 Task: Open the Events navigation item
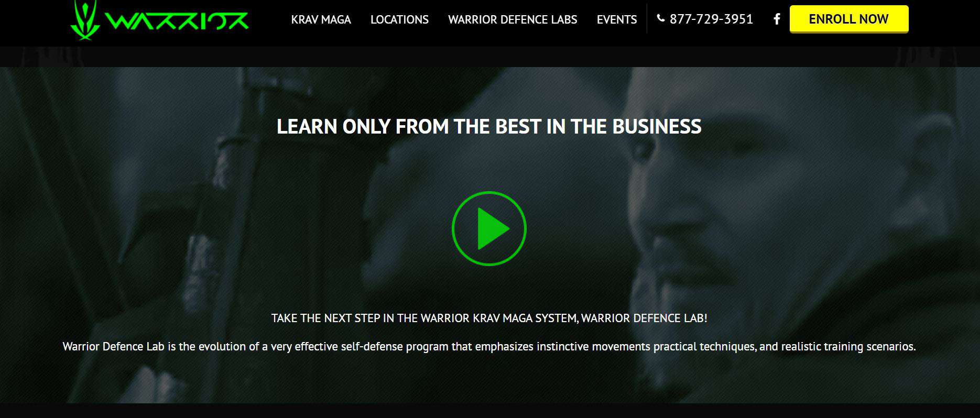pyautogui.click(x=617, y=19)
